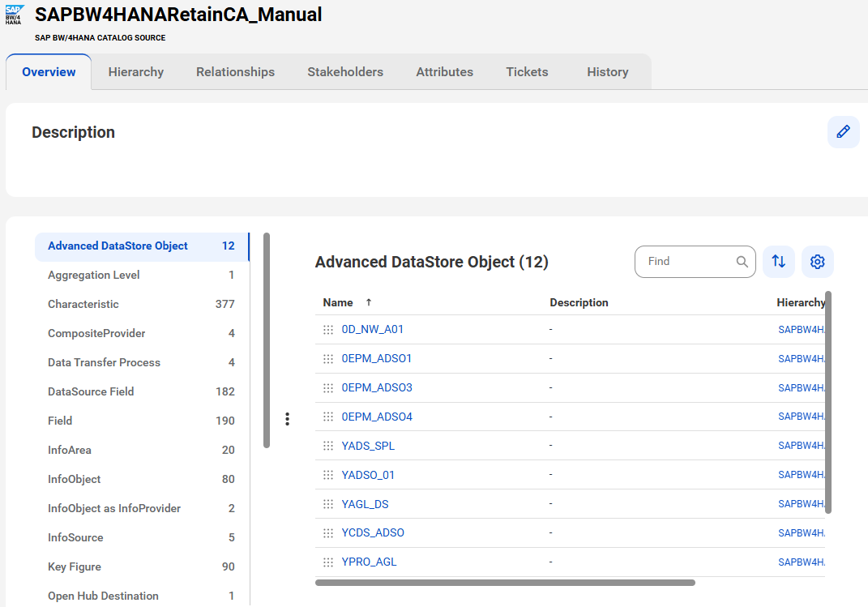This screenshot has height=607, width=868.
Task: Select the Key Figure asset type
Action: click(142, 566)
